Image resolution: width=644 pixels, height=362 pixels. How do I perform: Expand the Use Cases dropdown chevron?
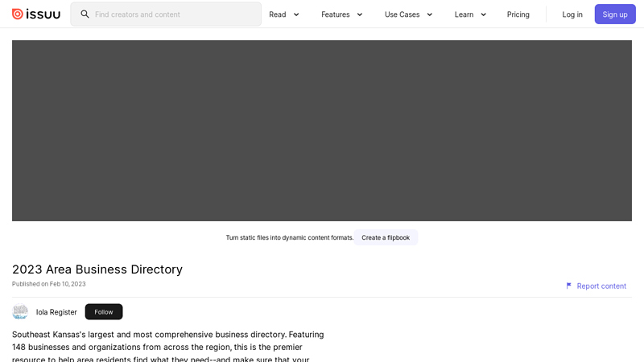tap(430, 14)
